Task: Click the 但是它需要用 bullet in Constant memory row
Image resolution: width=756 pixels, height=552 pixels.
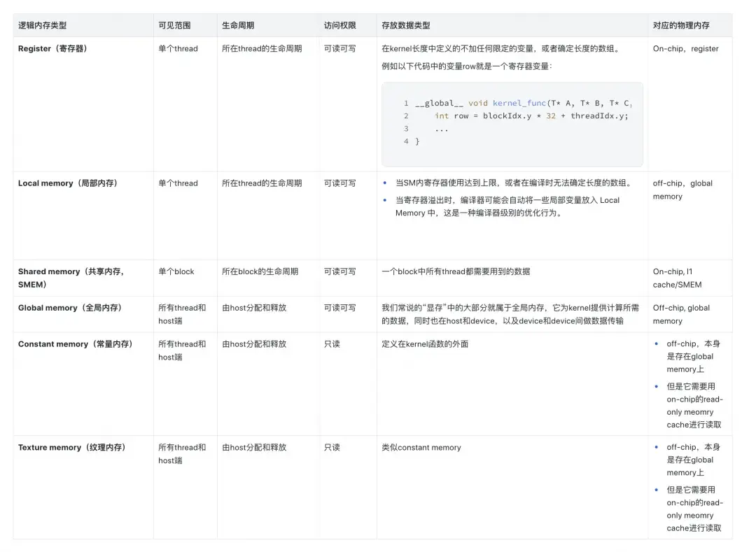Action: tap(695, 406)
